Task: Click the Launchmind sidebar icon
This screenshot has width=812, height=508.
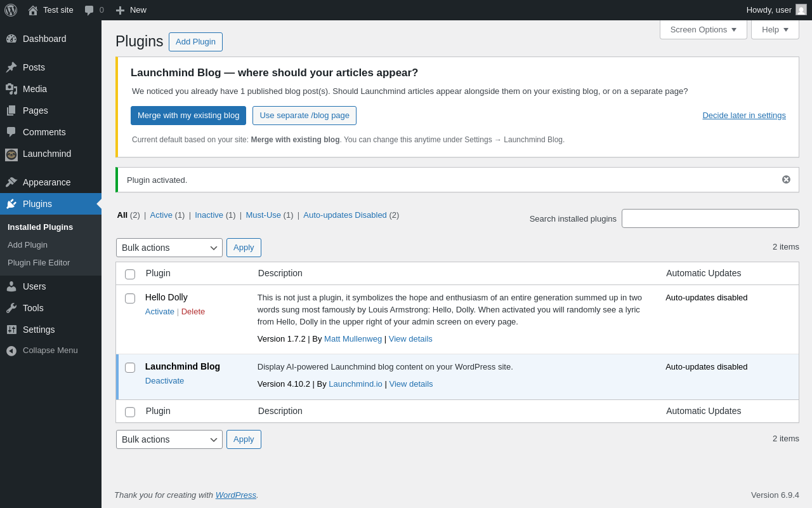Action: click(11, 154)
